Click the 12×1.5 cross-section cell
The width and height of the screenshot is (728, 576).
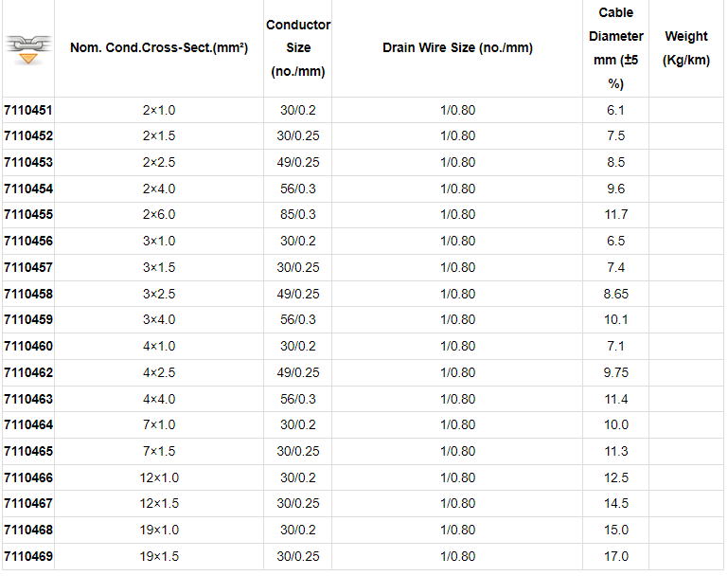[159, 503]
